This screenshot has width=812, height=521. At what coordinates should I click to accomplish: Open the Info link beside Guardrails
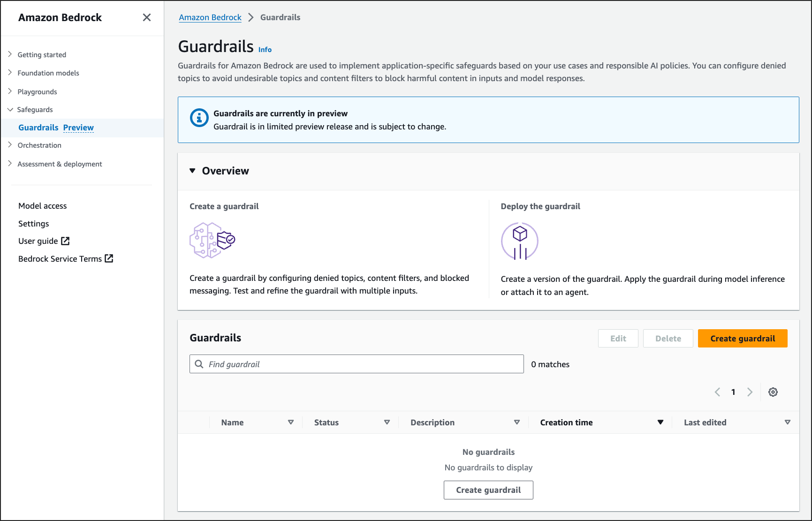[265, 50]
